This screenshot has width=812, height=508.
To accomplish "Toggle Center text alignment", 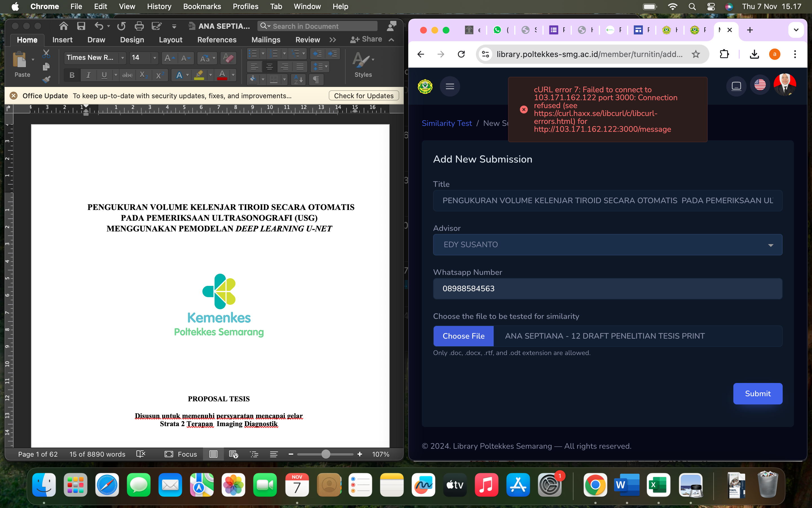I will (270, 67).
